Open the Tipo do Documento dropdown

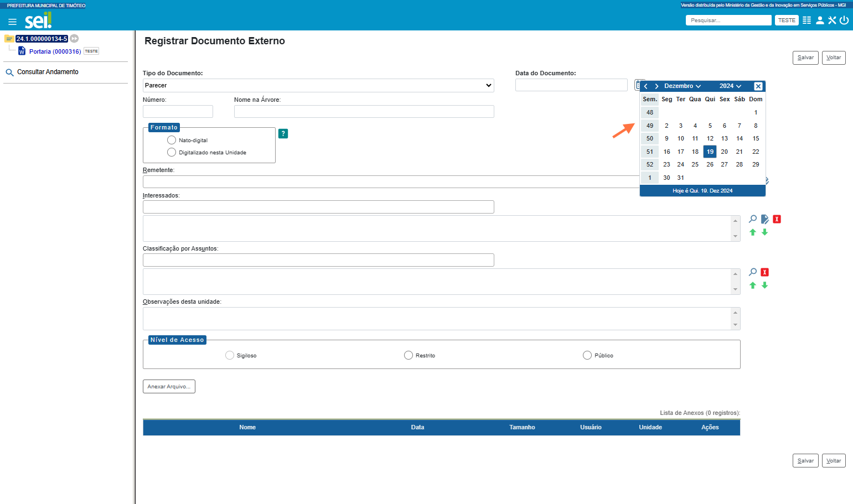[318, 85]
